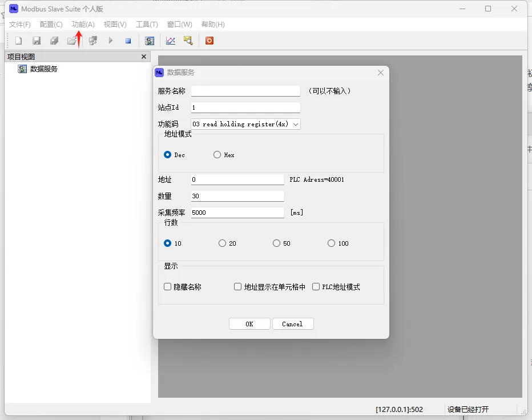Minimize the Modbus Slave Suite window
532x420 pixels.
tap(462, 9)
